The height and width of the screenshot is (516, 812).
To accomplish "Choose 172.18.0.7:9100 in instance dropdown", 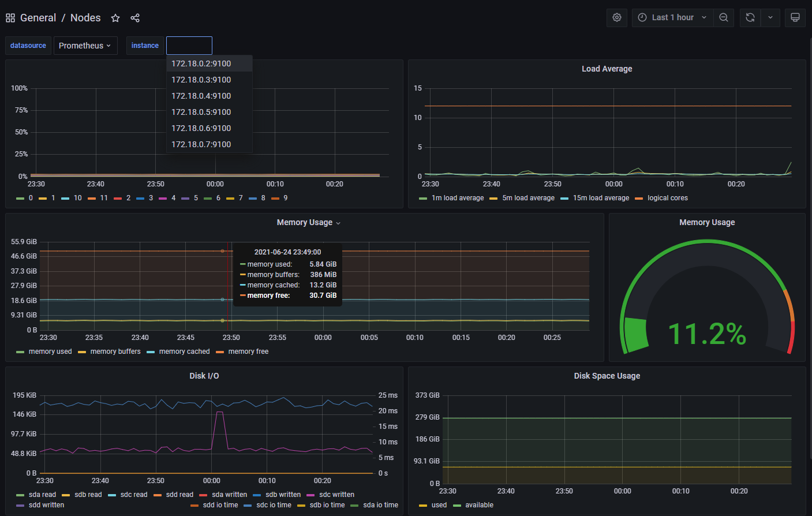I will click(200, 144).
